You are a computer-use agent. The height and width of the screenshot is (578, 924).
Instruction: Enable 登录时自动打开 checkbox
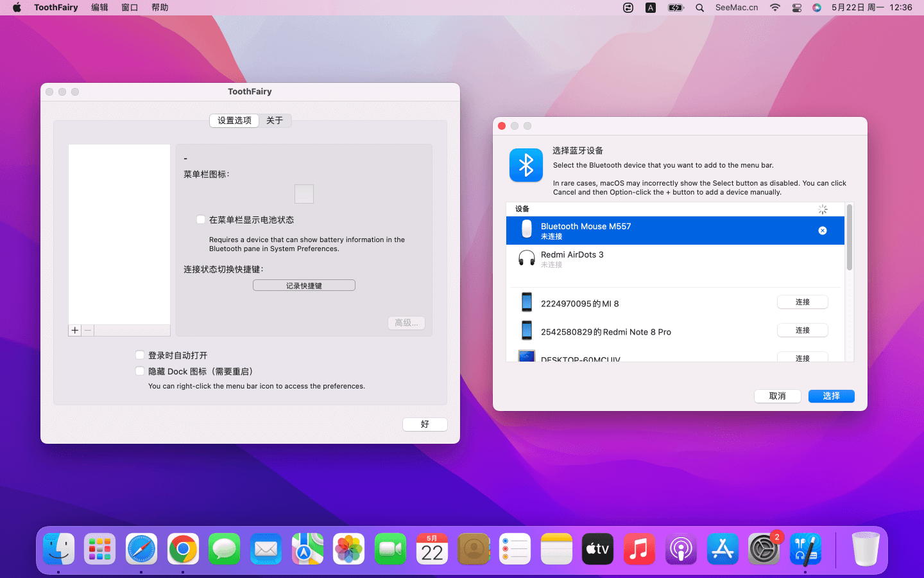click(140, 355)
